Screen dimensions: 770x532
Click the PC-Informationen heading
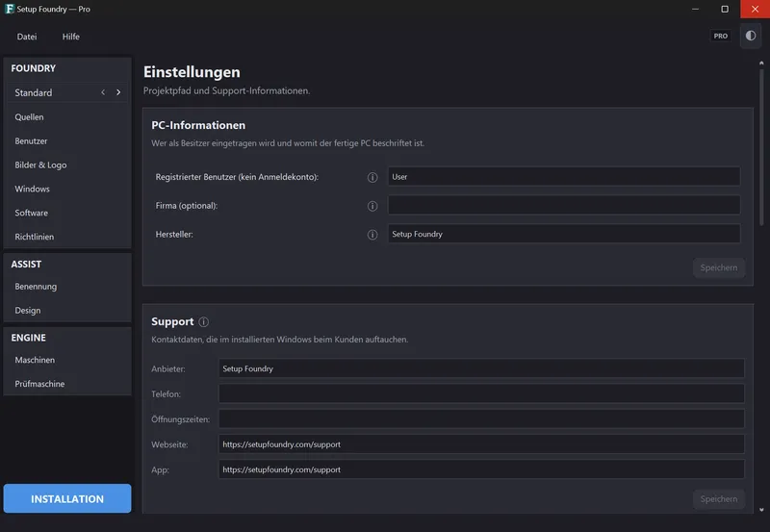(198, 125)
